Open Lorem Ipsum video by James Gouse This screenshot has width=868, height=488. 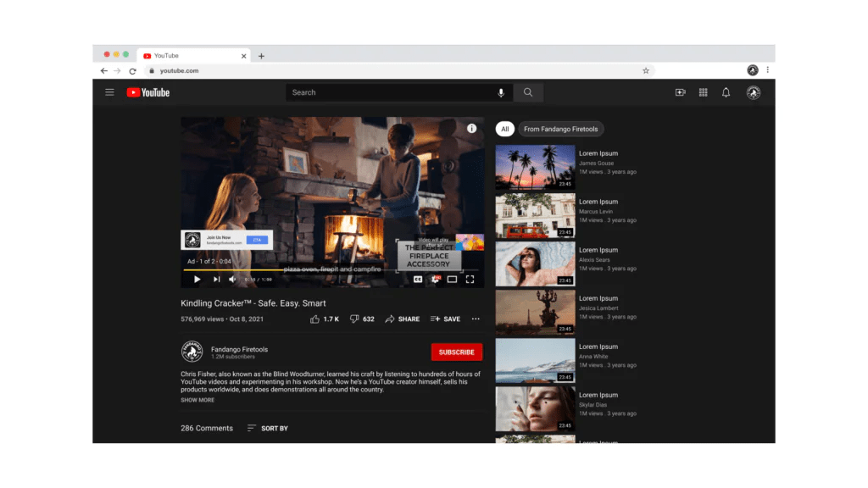coord(598,153)
